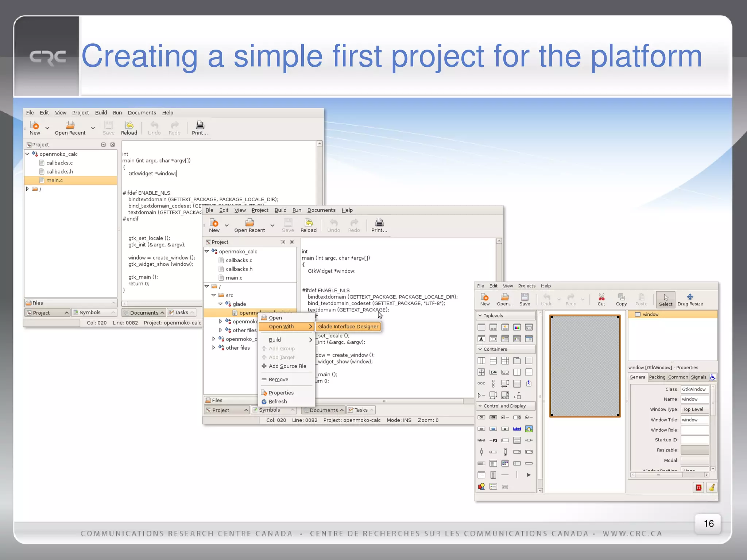Click the Symbols tab in back window

point(94,312)
